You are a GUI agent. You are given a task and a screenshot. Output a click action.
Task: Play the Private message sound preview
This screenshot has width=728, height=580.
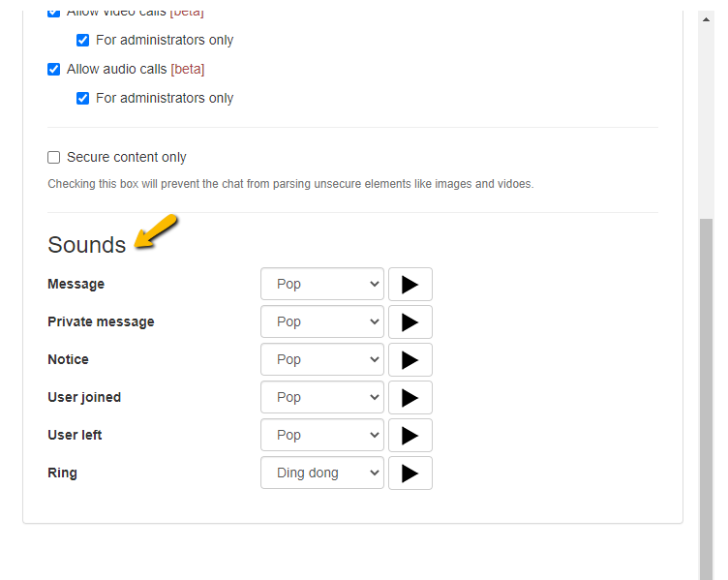click(x=409, y=322)
